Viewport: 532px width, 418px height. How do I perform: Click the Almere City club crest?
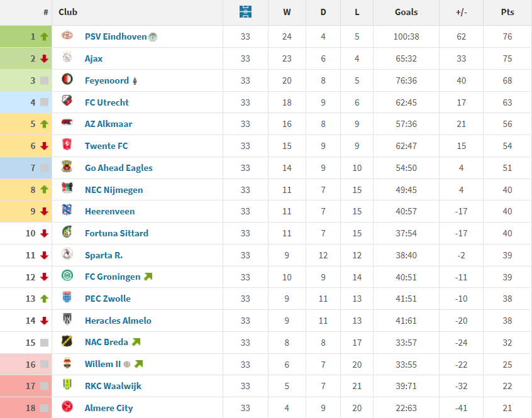click(67, 406)
